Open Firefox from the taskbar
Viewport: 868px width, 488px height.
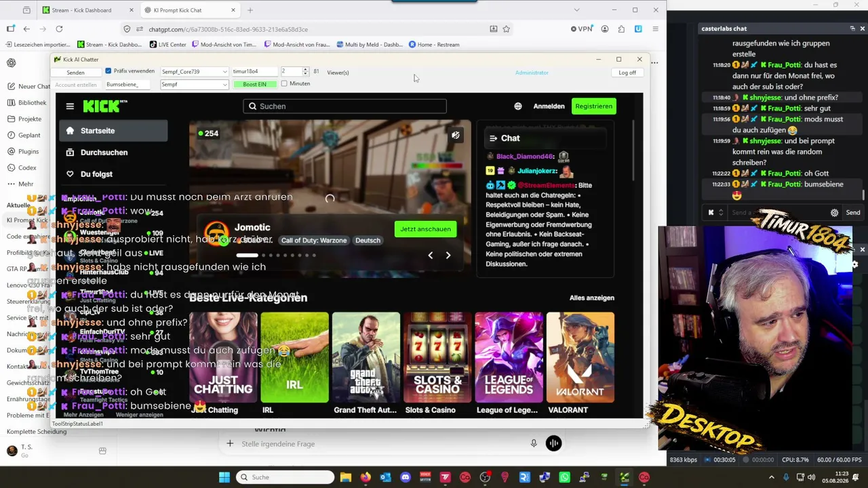(366, 477)
